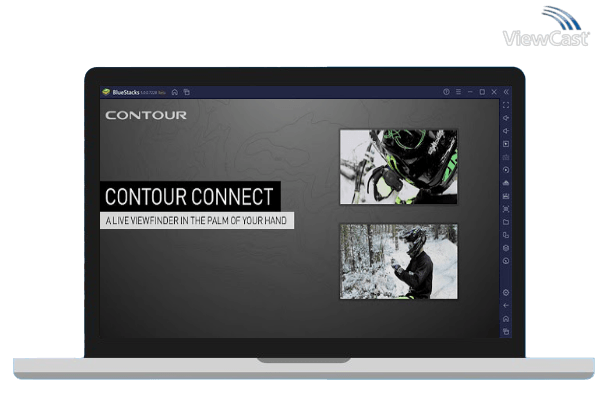Viewport: 602px width, 414px height.
Task: Click the circular clock-like sidebar icon
Action: pyautogui.click(x=506, y=261)
